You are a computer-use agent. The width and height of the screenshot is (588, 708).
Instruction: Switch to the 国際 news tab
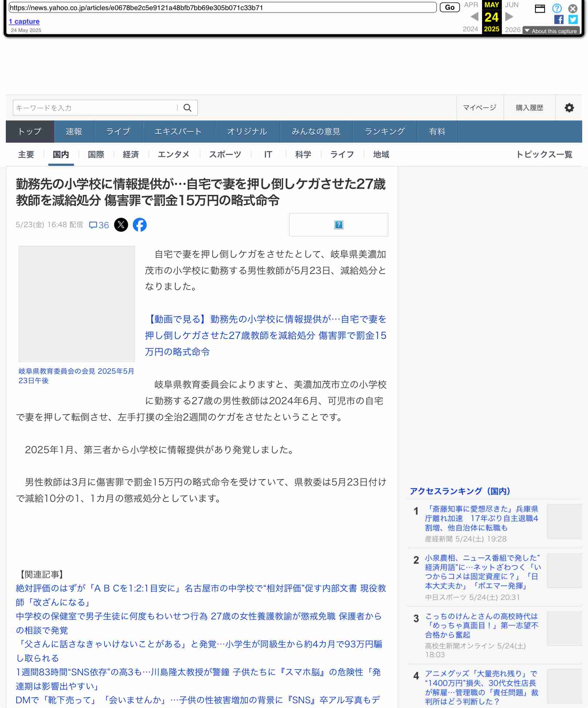pos(96,154)
